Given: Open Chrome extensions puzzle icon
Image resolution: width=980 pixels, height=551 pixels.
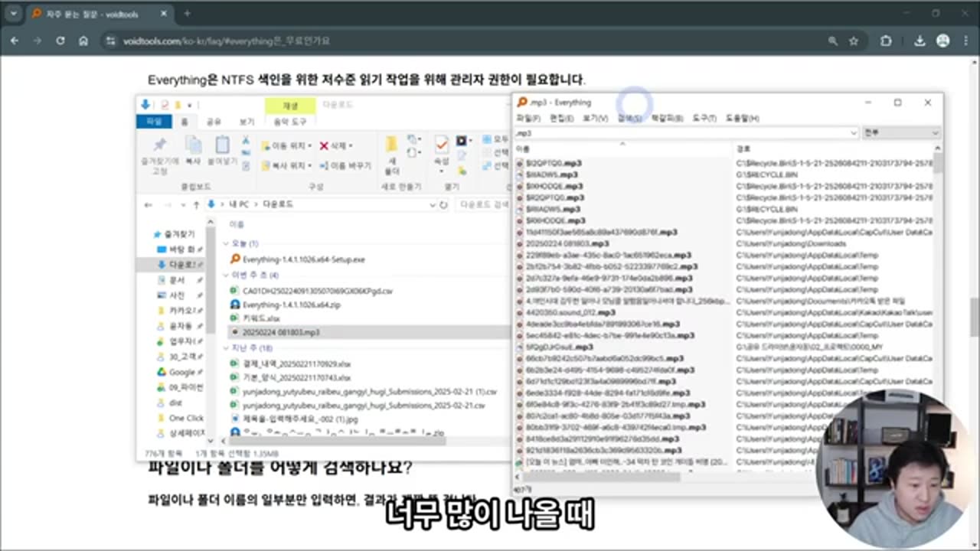Looking at the screenshot, I should point(886,41).
